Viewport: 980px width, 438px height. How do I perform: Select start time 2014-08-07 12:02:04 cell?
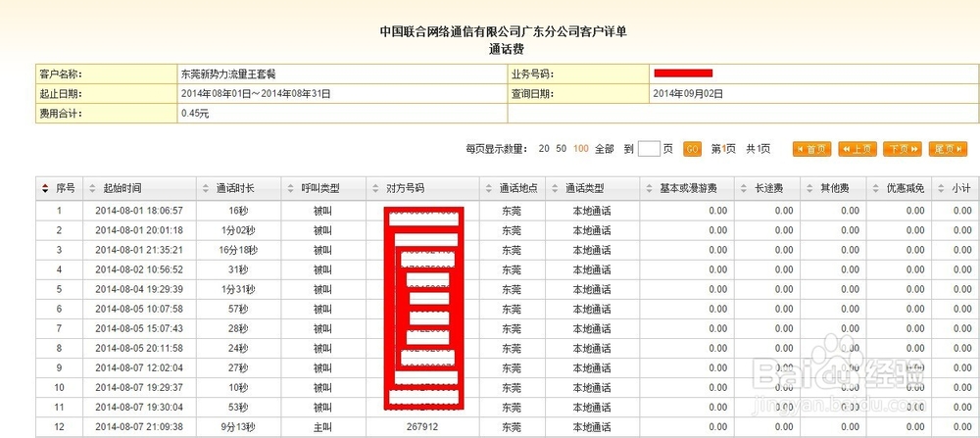[139, 368]
